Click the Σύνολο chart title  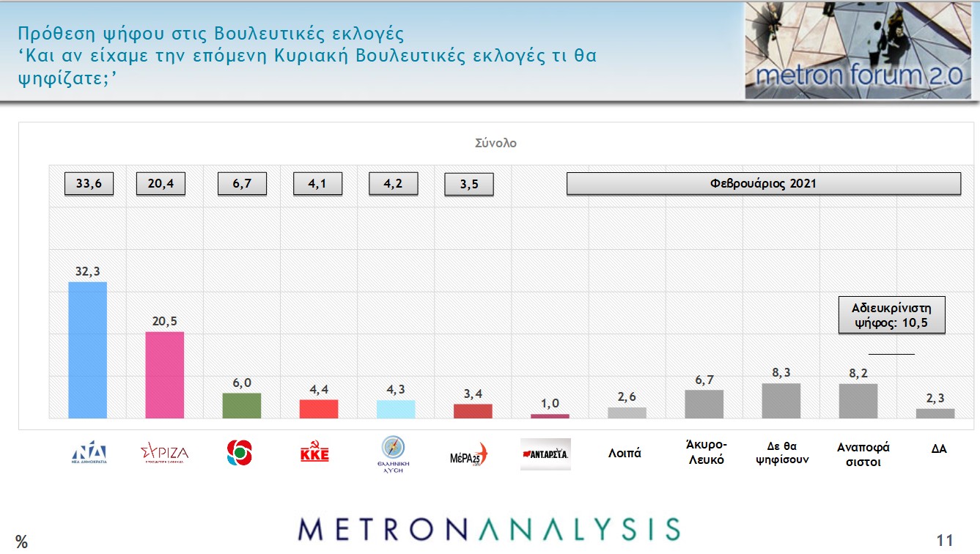click(495, 144)
